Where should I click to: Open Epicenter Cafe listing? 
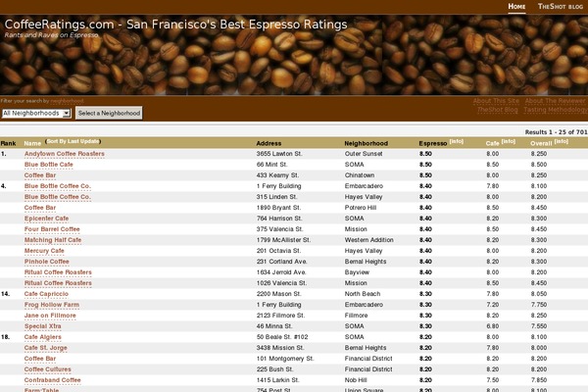tap(46, 219)
